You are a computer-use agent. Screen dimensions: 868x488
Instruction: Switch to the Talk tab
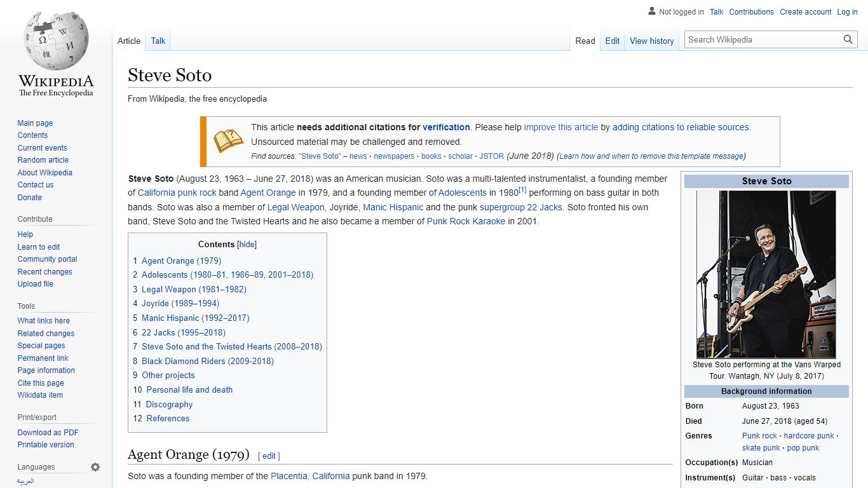158,41
